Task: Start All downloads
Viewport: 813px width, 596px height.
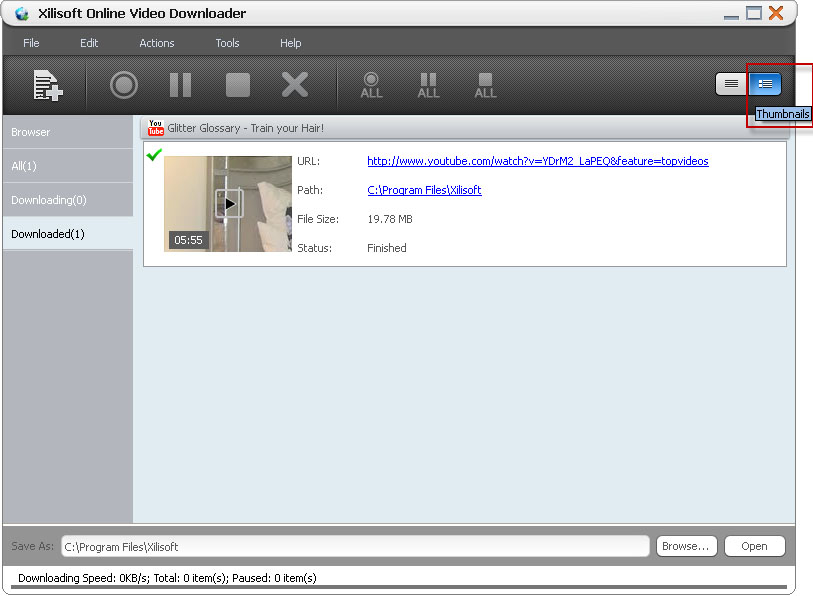Action: (371, 85)
